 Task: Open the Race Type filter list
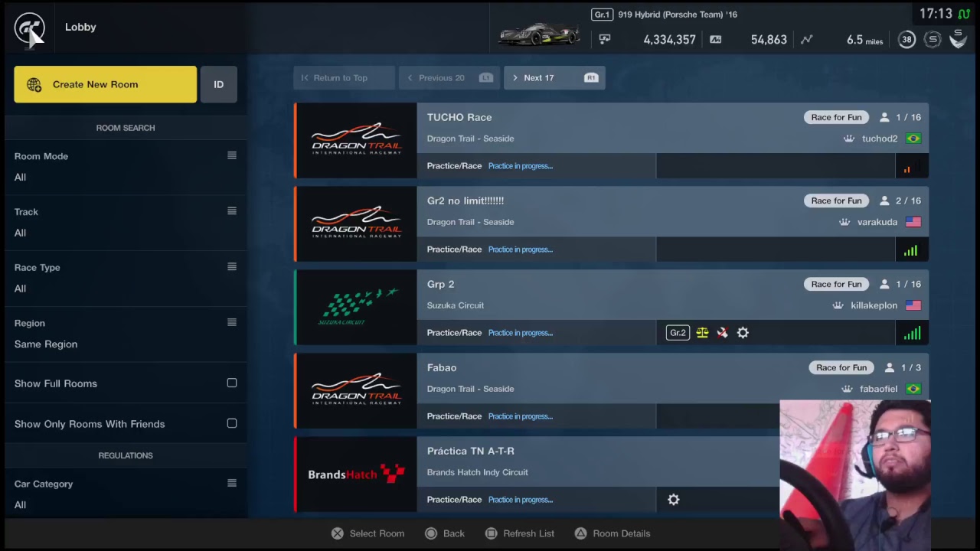[x=126, y=278]
